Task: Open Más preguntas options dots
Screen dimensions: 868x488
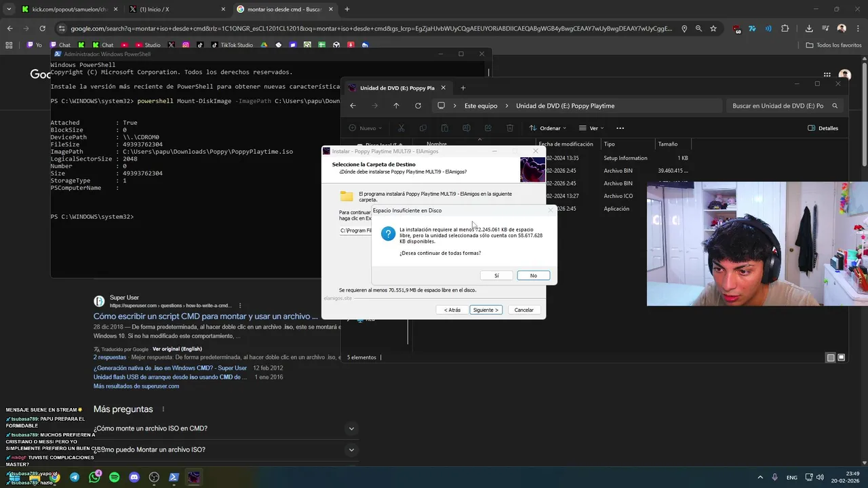Action: (x=163, y=409)
